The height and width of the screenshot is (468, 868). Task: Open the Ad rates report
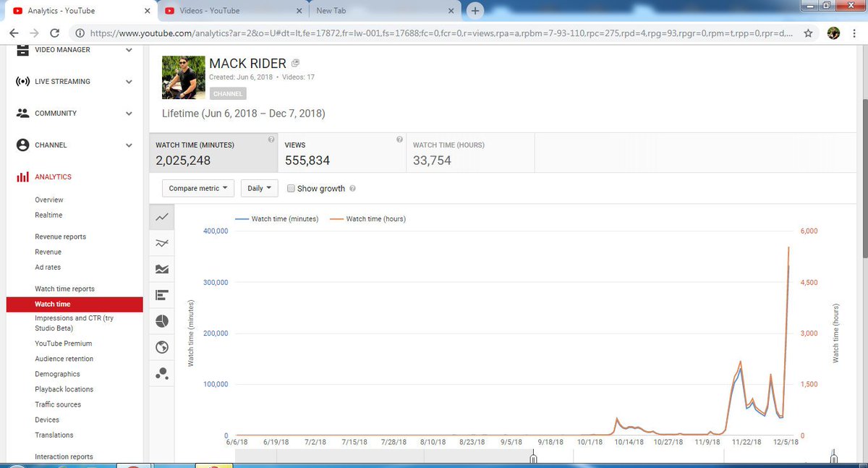48,267
